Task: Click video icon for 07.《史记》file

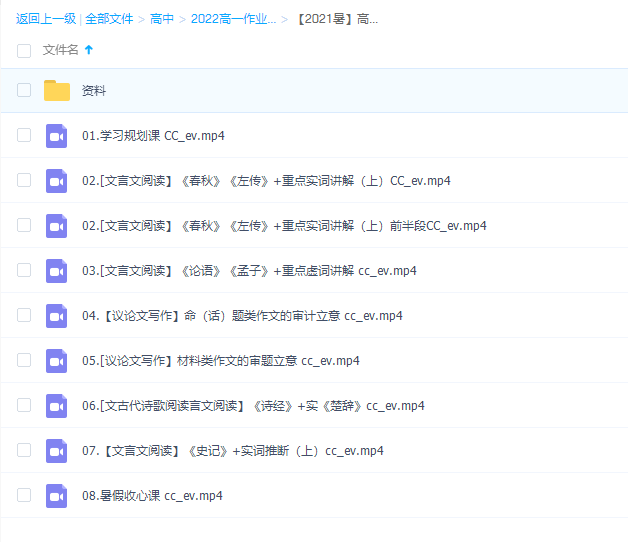Action: (57, 451)
